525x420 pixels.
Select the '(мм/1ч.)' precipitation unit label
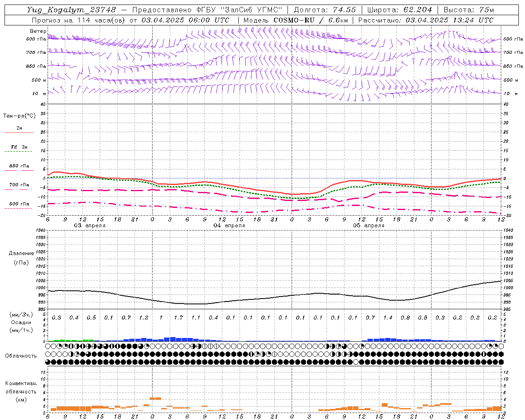[21, 330]
